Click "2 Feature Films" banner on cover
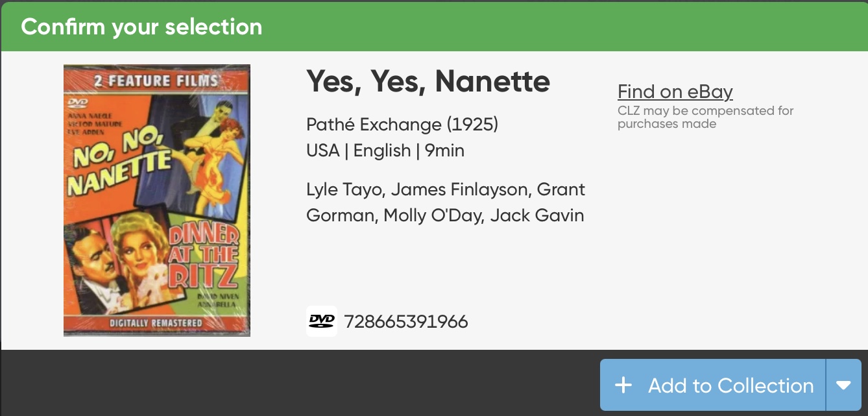The image size is (868, 416). [156, 81]
